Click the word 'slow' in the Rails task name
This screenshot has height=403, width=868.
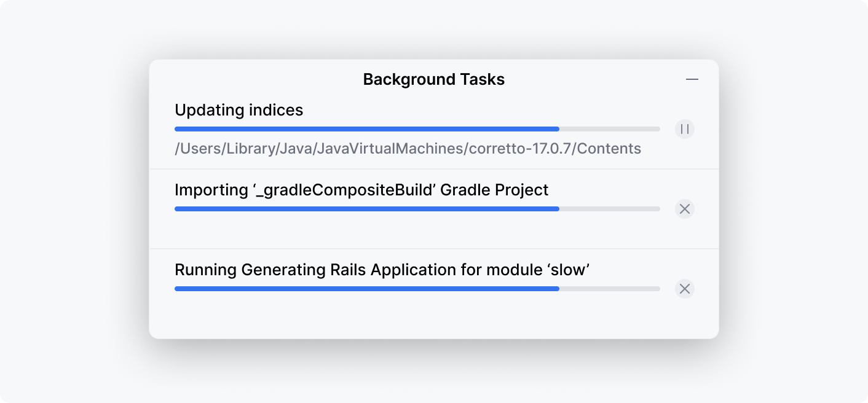point(569,270)
